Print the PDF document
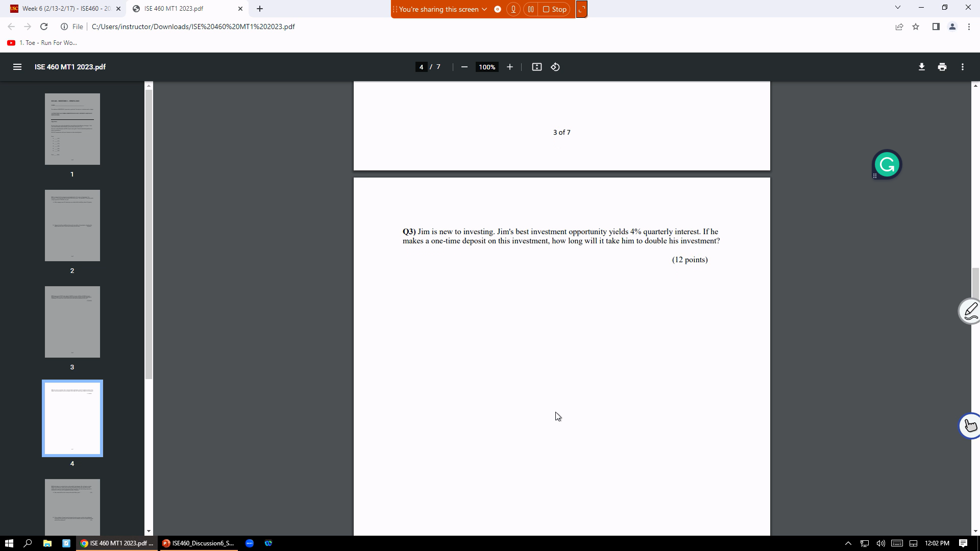980x551 pixels. pos(942,67)
